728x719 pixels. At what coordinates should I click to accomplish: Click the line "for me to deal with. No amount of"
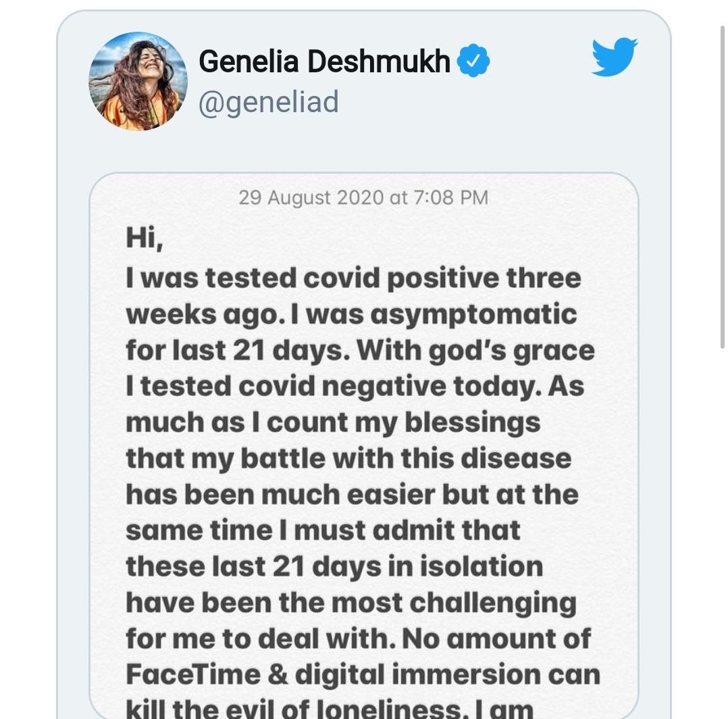tap(359, 639)
